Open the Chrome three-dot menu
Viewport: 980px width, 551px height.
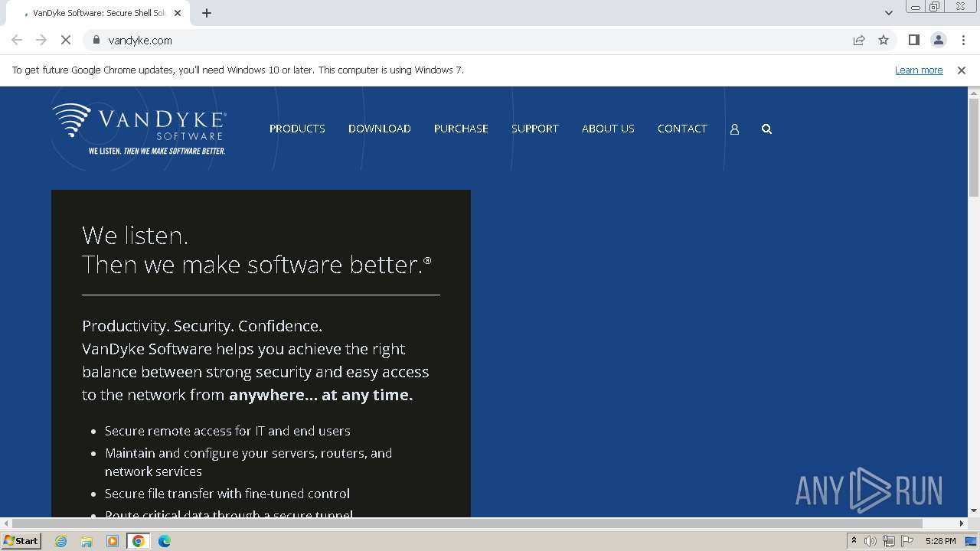tap(963, 40)
